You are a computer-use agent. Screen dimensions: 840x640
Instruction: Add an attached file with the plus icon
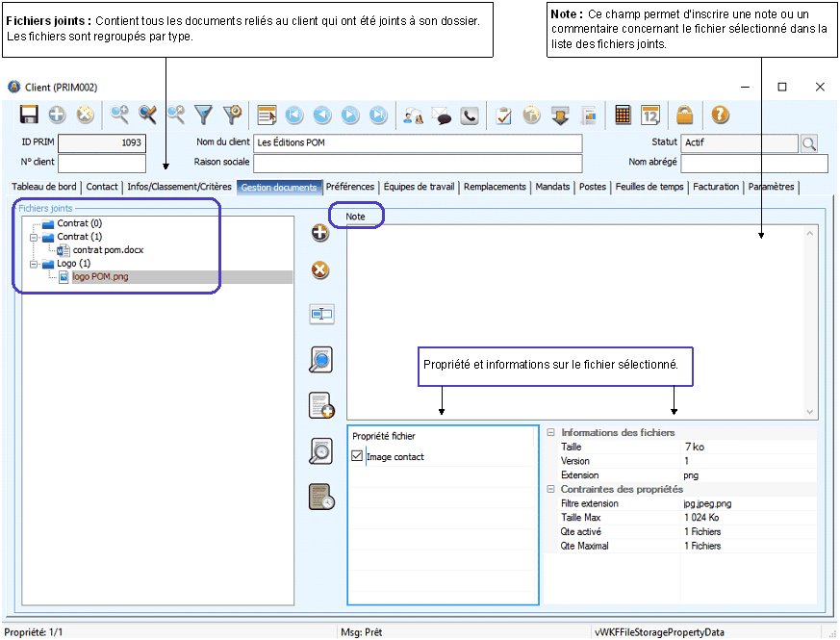[320, 233]
